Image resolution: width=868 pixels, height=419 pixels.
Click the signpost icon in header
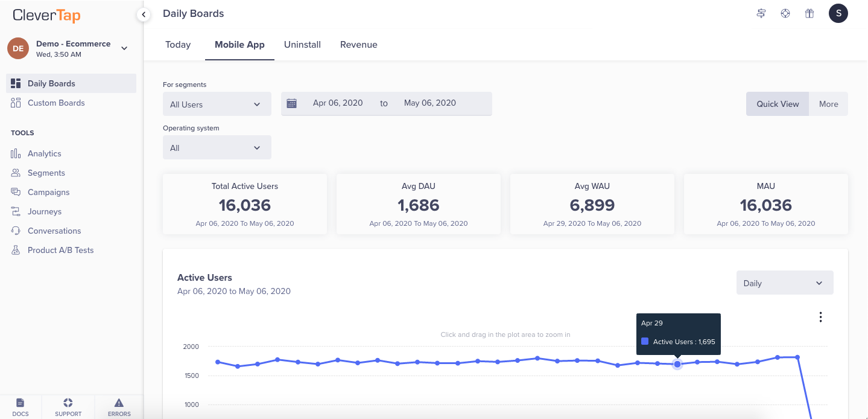[x=761, y=13]
